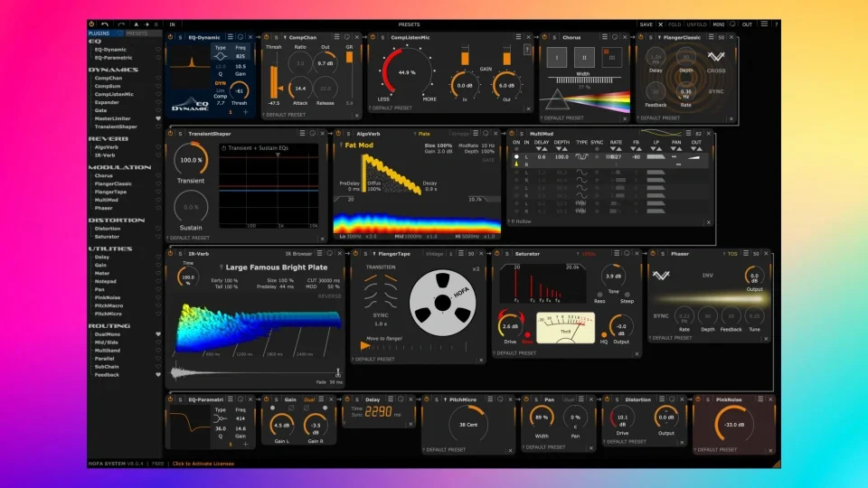Open CompChan module hamburger menu
This screenshot has height=488, width=868.
click(336, 37)
